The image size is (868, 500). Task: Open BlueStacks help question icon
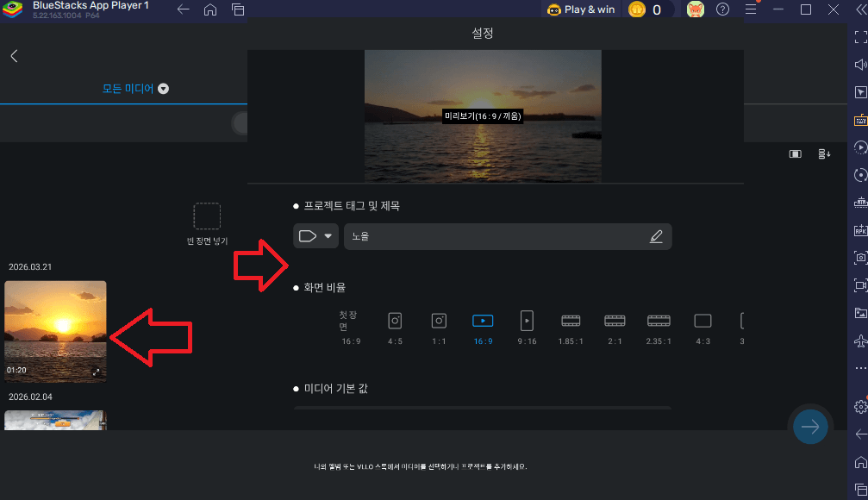[x=722, y=9]
